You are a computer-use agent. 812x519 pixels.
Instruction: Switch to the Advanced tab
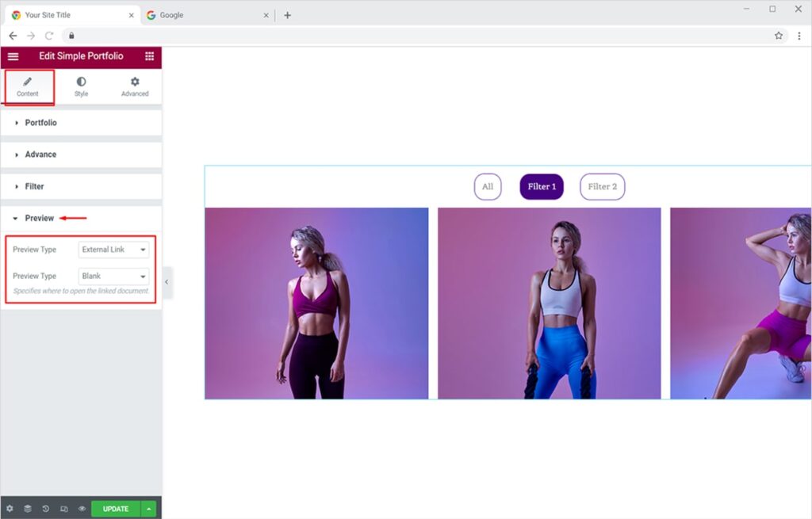point(135,86)
